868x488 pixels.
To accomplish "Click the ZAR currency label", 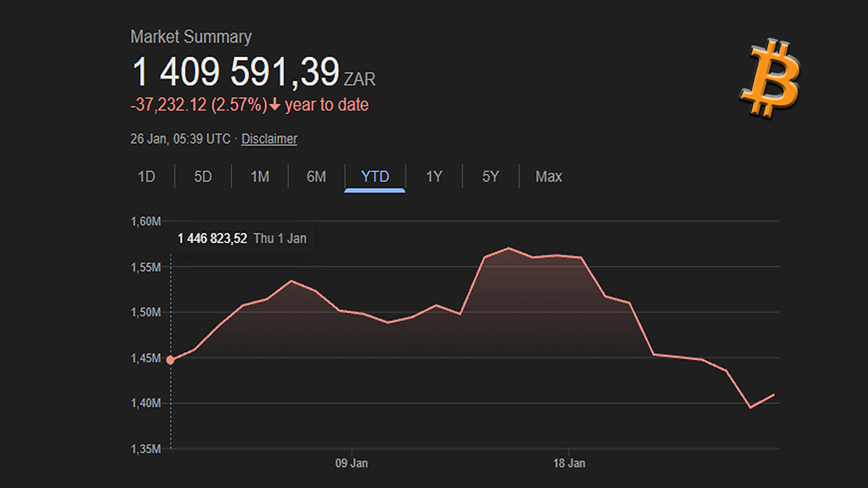I will (359, 78).
